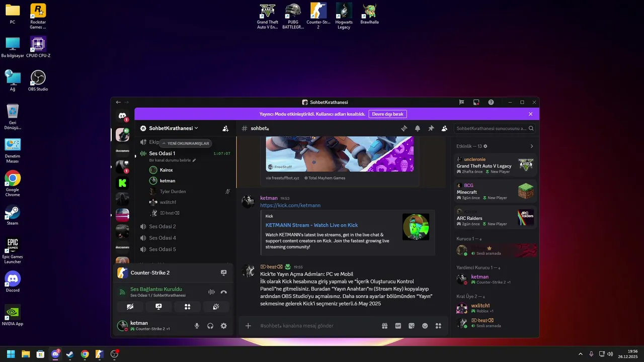Open Grand Theft Auto V Legacy activity card
This screenshot has width=644, height=362.
tap(495, 165)
